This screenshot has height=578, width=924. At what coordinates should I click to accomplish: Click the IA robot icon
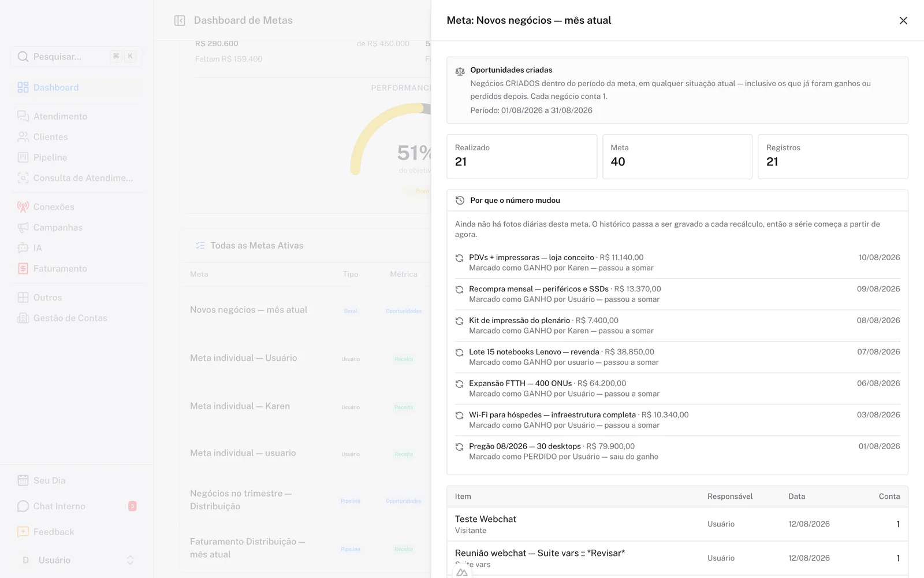pos(23,248)
